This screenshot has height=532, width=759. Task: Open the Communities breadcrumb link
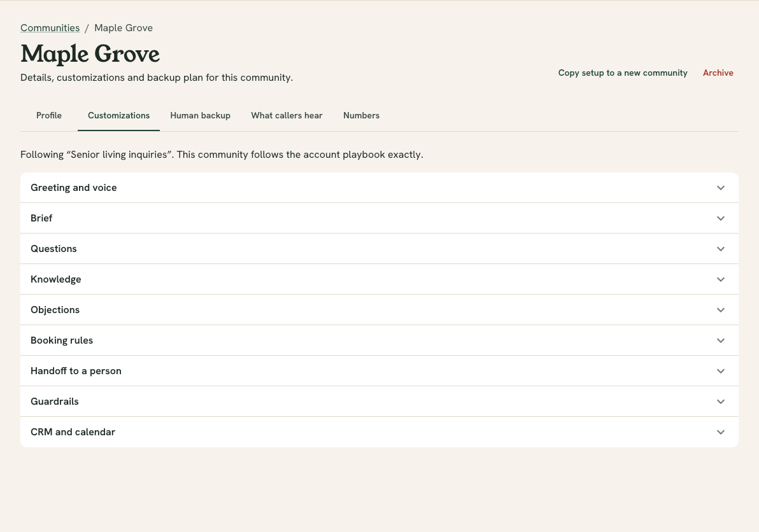[x=50, y=28]
